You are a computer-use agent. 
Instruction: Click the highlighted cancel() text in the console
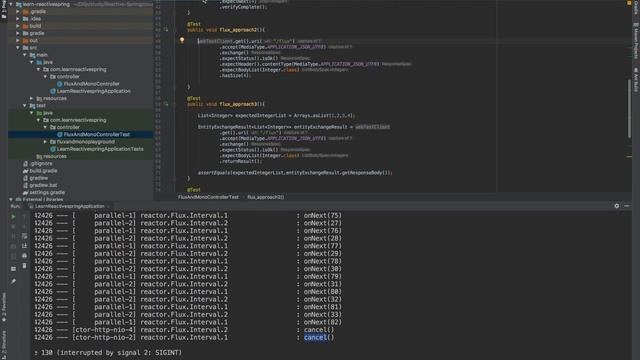point(316,338)
